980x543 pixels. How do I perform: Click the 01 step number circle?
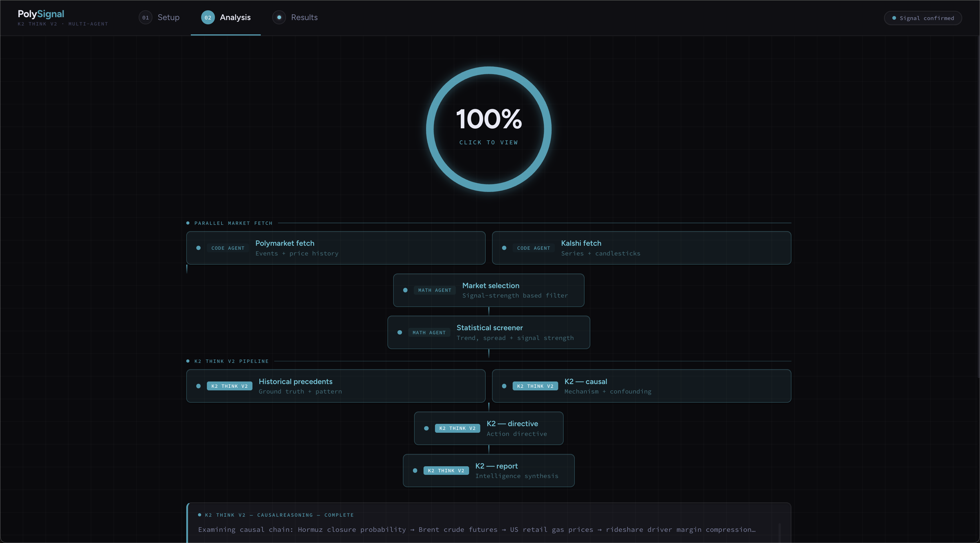(145, 17)
